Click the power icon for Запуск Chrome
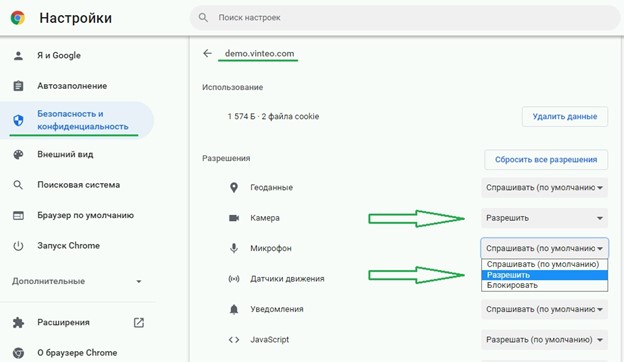Screen dimensions: 624x362 pos(18,246)
